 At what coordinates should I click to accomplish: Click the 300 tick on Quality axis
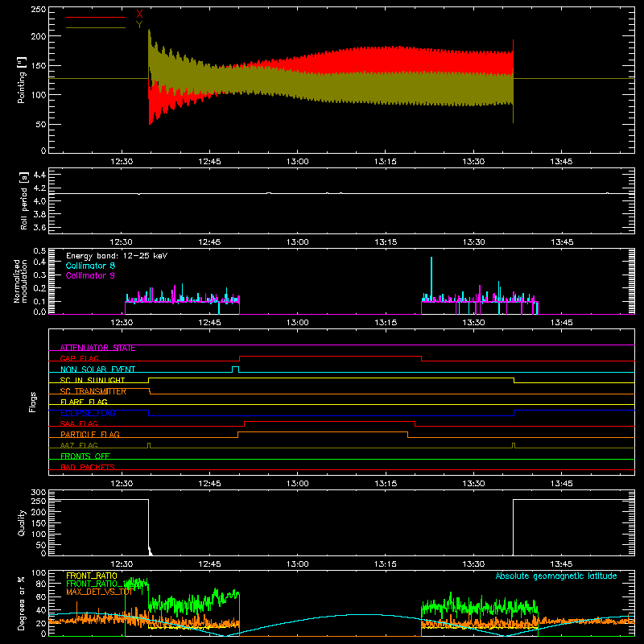tap(39, 493)
